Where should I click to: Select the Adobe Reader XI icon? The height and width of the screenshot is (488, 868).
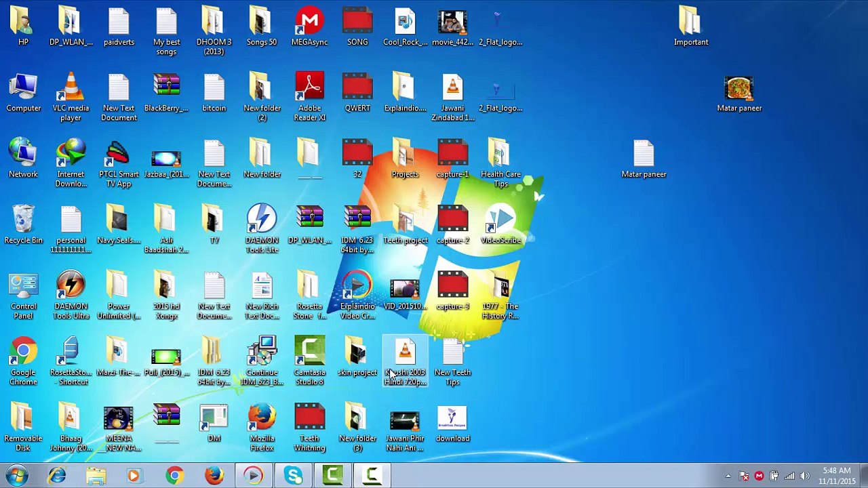click(x=310, y=98)
